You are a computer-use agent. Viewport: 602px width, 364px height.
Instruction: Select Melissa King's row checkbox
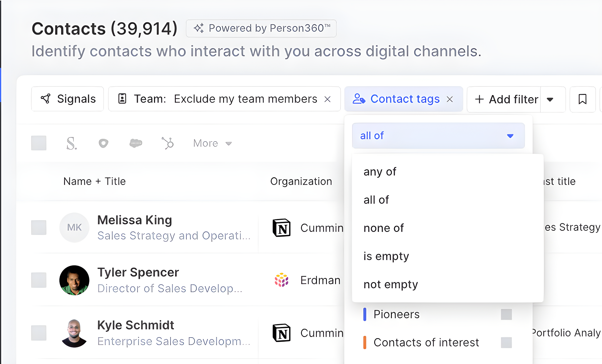pos(39,227)
